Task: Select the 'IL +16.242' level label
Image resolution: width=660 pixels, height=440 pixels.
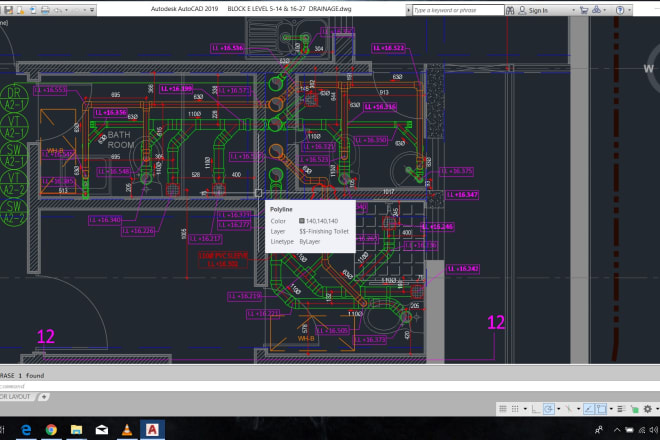Action: click(463, 269)
